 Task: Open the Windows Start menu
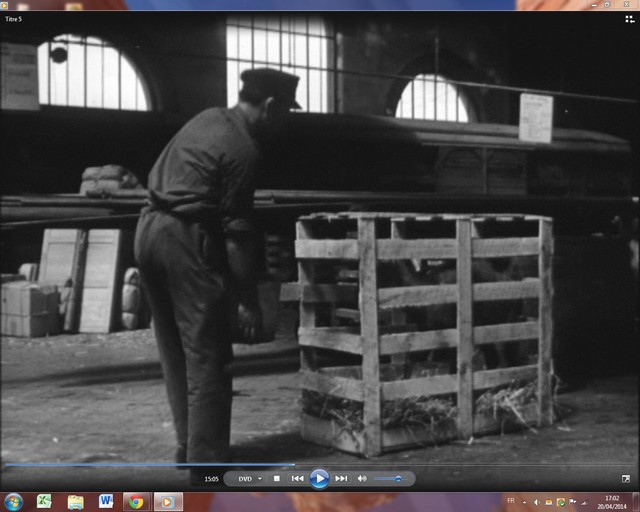pyautogui.click(x=14, y=501)
